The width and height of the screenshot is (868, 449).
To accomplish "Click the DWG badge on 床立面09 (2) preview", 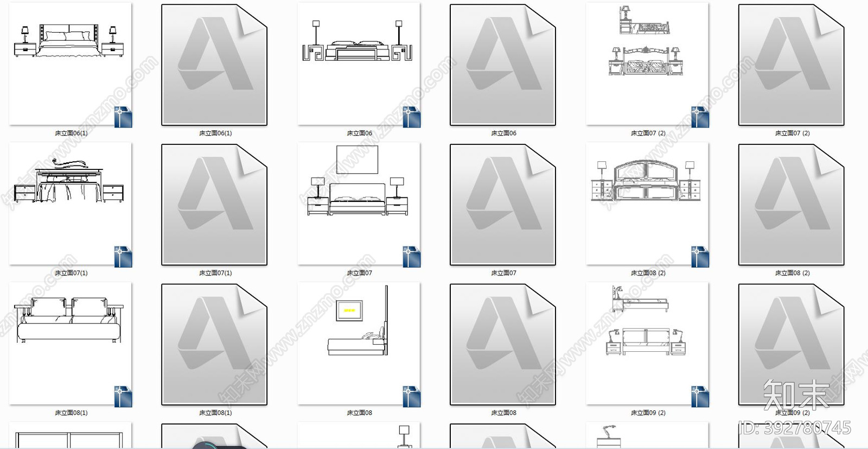I will 700,397.
